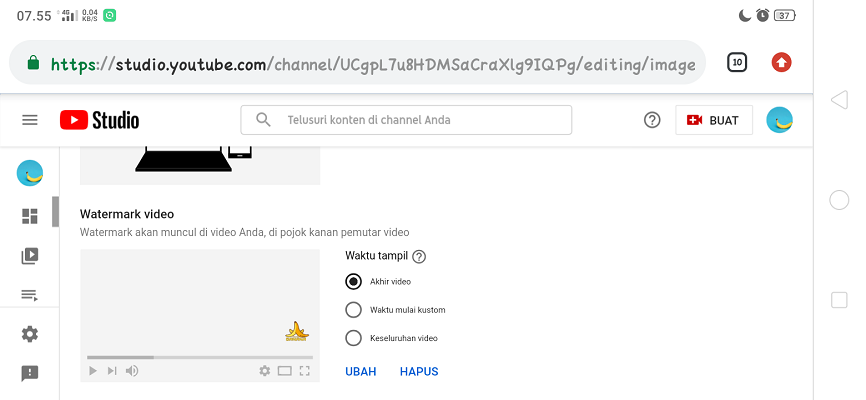
Task: Click the alarm clock status icon
Action: coord(763,15)
